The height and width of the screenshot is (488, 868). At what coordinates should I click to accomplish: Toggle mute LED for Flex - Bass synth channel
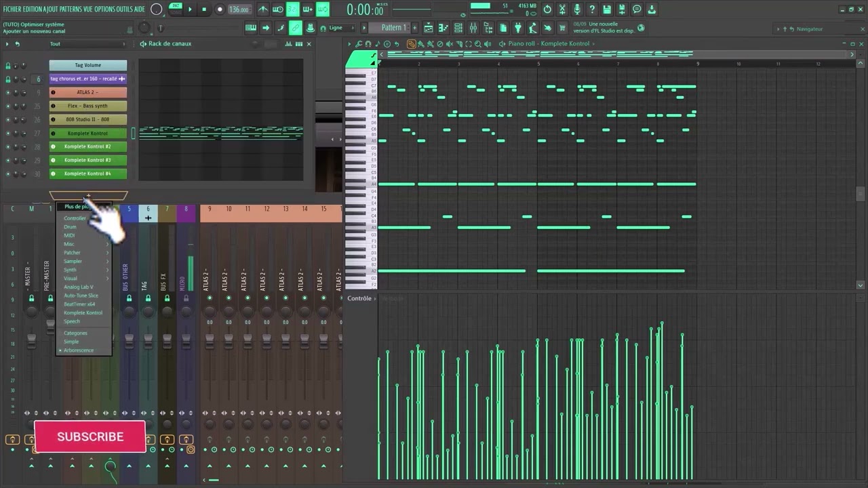(x=8, y=106)
